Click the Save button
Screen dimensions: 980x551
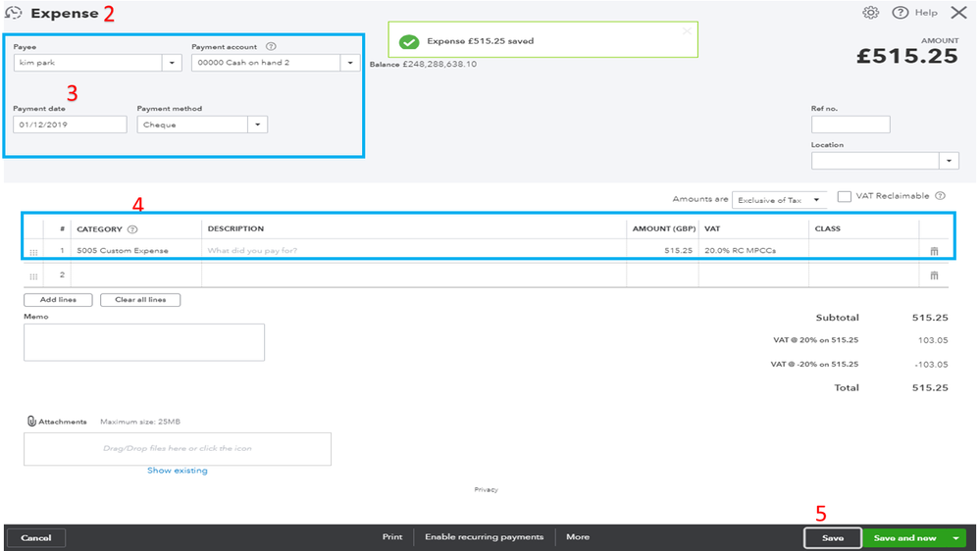[833, 538]
